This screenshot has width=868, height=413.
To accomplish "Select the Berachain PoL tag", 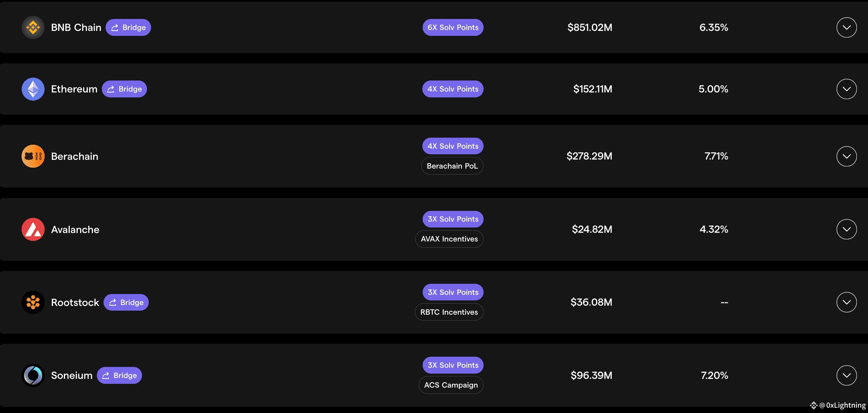I will (x=452, y=166).
